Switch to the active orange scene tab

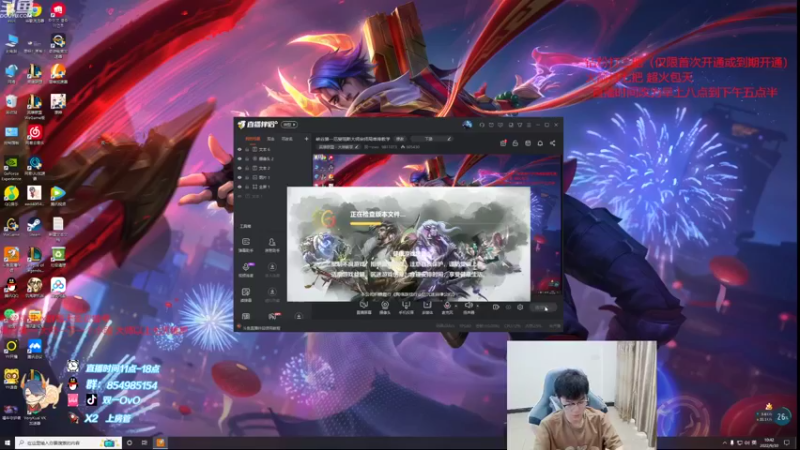click(x=253, y=139)
